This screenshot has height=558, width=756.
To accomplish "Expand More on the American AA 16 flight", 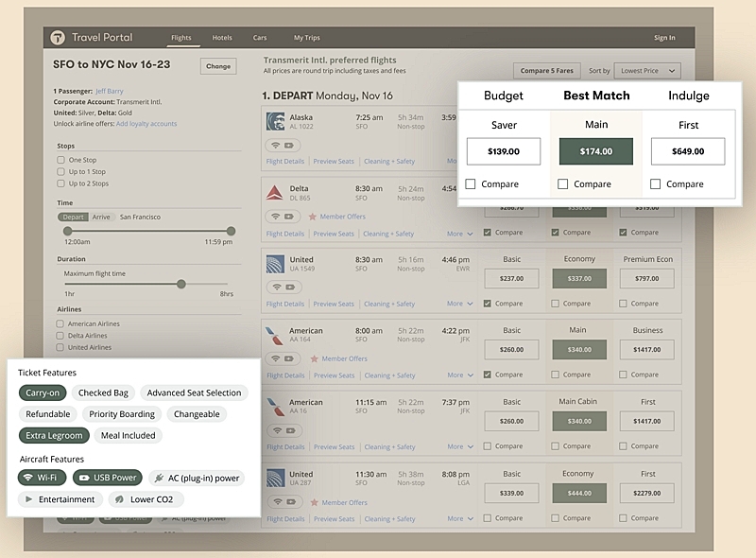I will click(460, 446).
